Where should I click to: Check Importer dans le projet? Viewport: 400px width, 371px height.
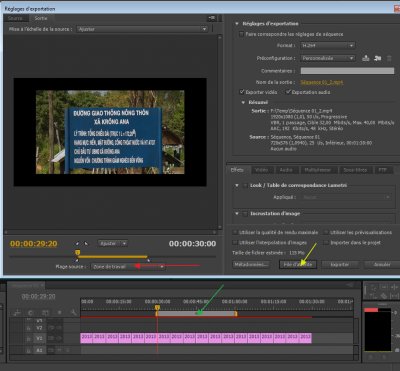pyautogui.click(x=326, y=242)
